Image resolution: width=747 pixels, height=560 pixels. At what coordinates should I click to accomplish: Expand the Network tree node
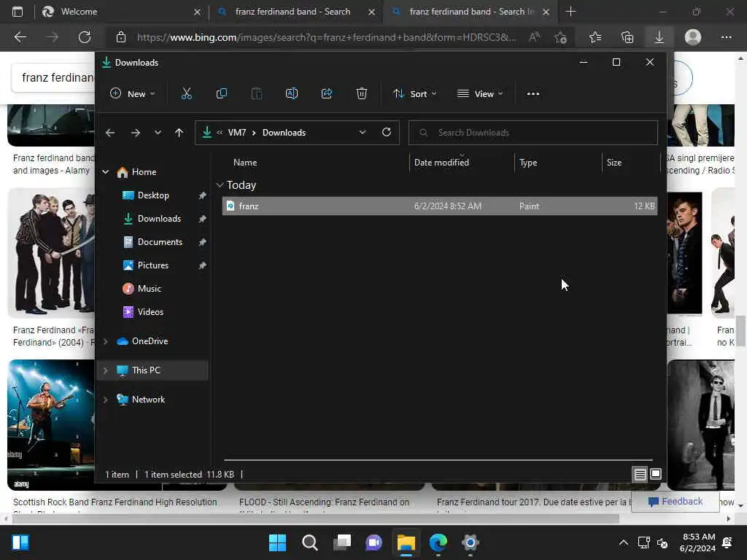[x=106, y=400]
